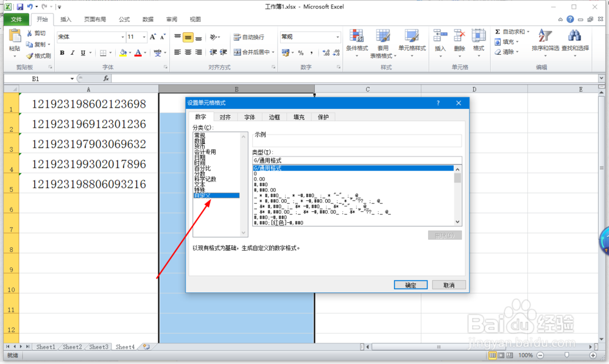Click the accounting currency format icon
This screenshot has width=609, height=364.
coord(286,52)
